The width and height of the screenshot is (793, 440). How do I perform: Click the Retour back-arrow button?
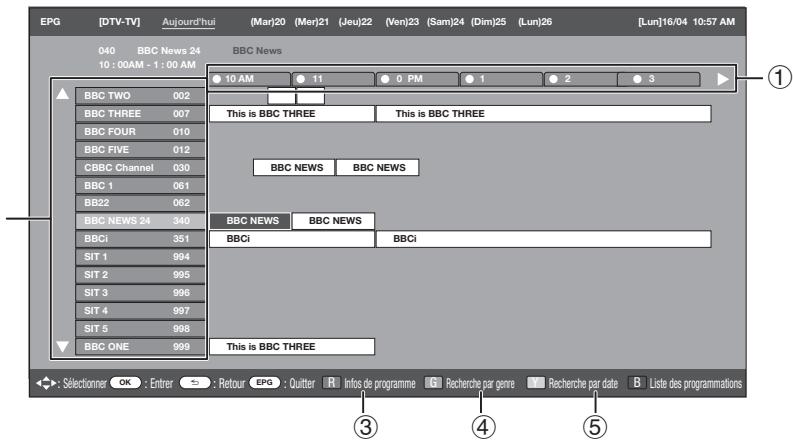click(195, 383)
